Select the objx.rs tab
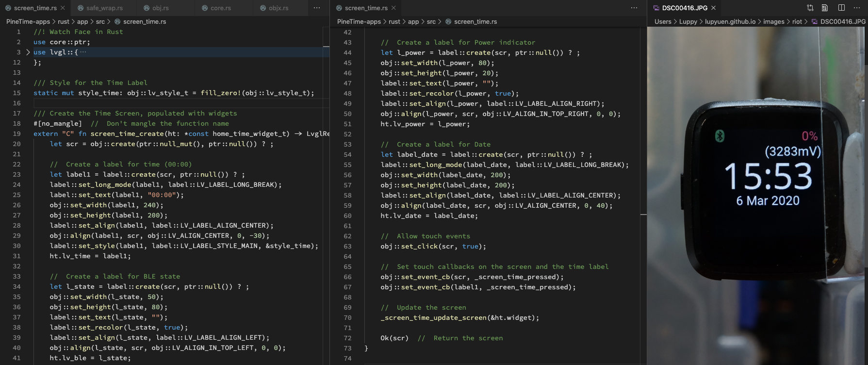Screen dimensions: 868x365 [x=278, y=8]
